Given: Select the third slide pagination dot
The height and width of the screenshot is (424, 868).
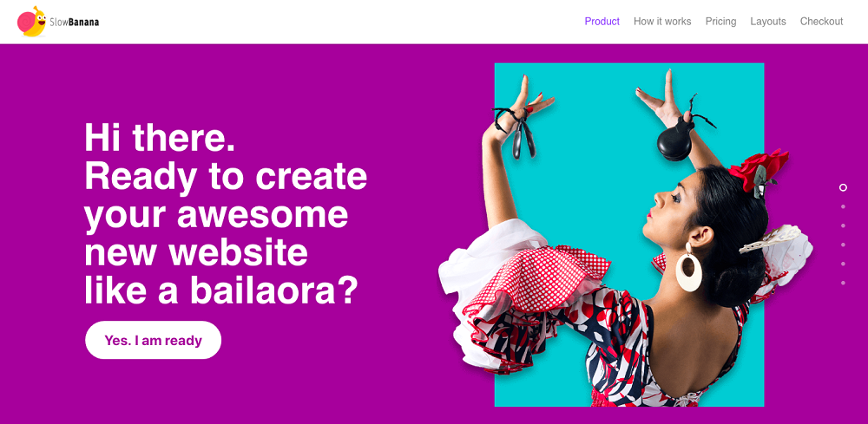Looking at the screenshot, I should pos(843,225).
